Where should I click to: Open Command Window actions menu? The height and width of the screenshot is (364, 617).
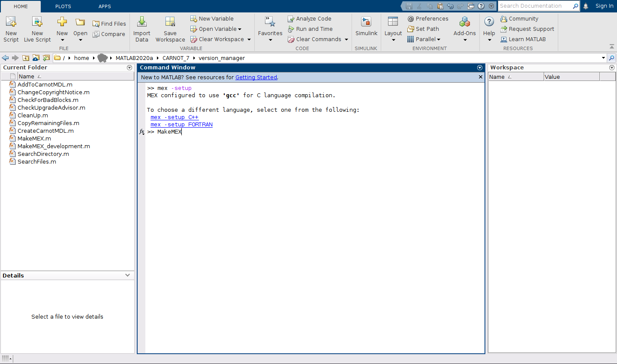[480, 68]
